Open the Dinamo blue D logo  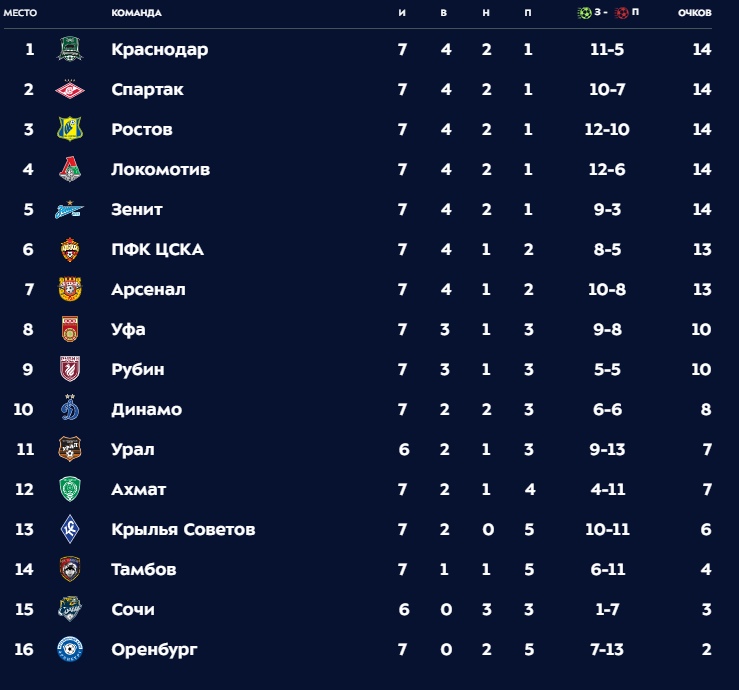coord(70,408)
